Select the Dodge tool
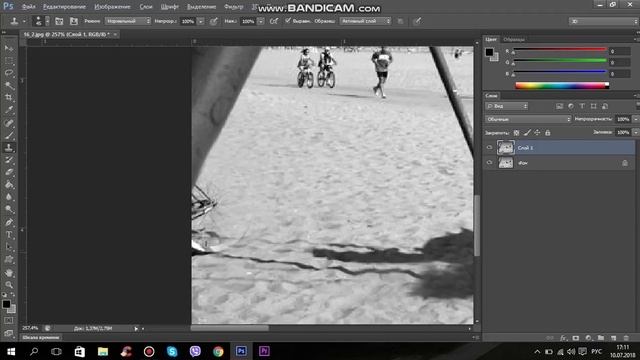Screen dimensions: 640x360 [9, 209]
